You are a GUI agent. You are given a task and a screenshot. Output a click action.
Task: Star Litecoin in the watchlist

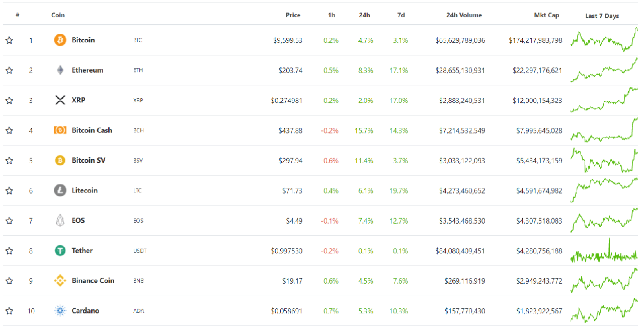tap(9, 190)
